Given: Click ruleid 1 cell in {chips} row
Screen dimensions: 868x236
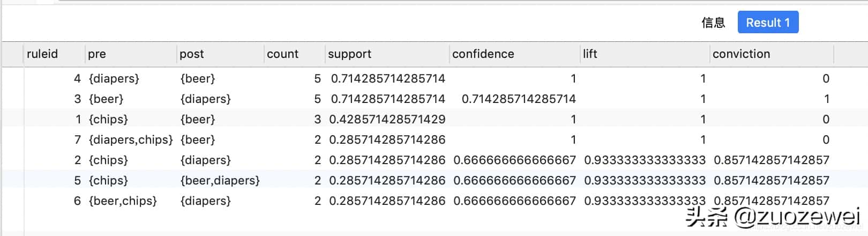Looking at the screenshot, I should coord(78,120).
